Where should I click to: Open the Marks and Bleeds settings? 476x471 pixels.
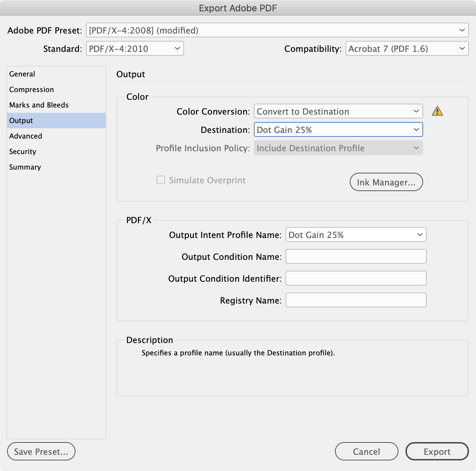coord(38,105)
